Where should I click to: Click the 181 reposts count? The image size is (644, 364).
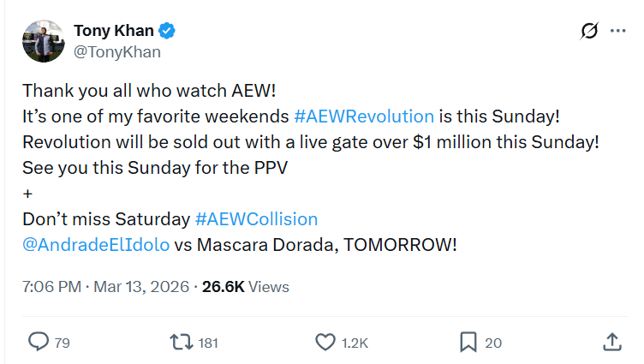click(x=208, y=343)
